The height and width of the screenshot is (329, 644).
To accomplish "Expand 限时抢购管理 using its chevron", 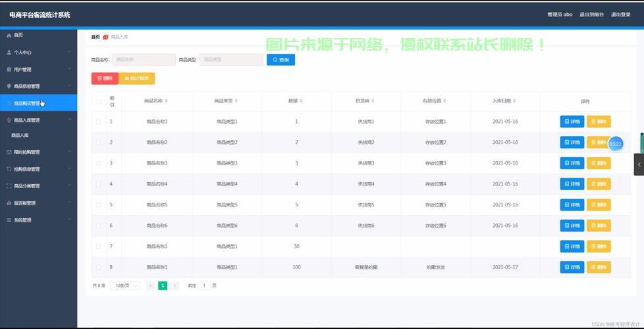I will (x=69, y=152).
